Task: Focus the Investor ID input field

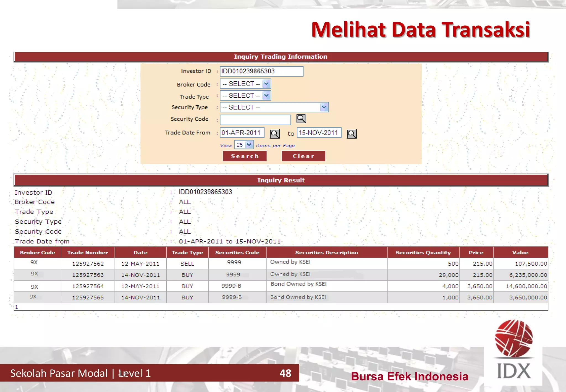Action: click(261, 71)
